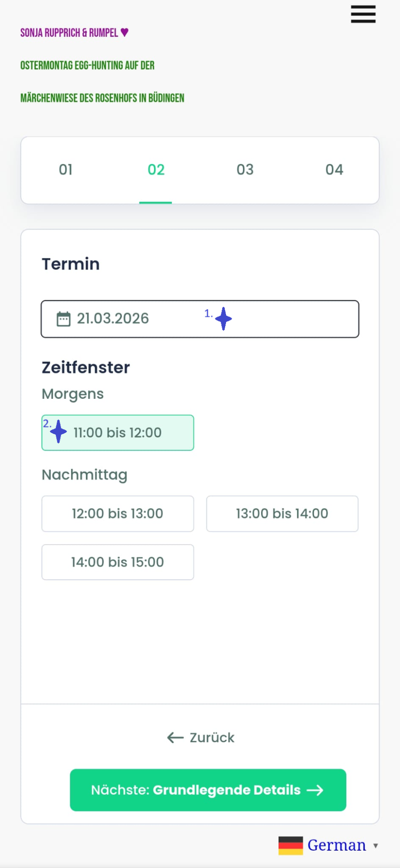Click the left arrow beside Zurück
400x868 pixels.
[175, 737]
